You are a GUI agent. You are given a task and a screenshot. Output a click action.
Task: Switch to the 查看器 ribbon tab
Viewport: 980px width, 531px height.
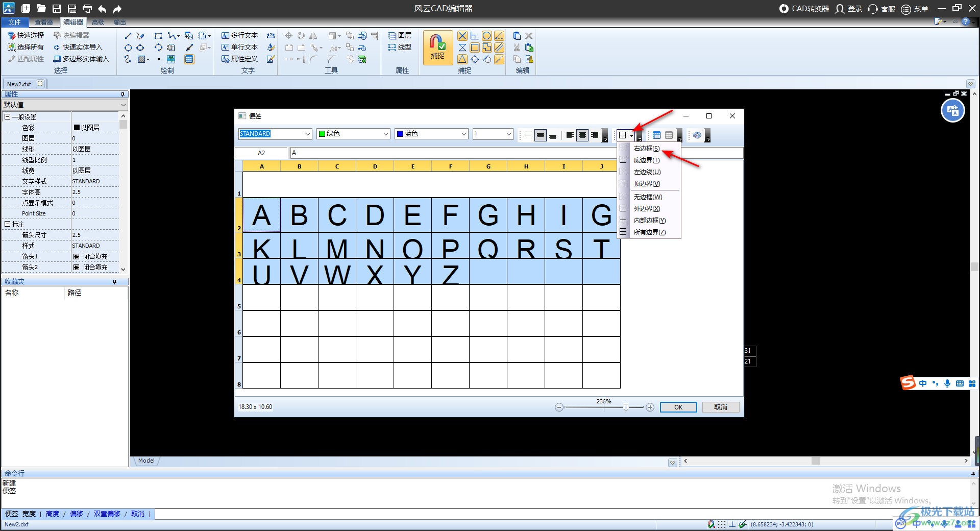43,22
